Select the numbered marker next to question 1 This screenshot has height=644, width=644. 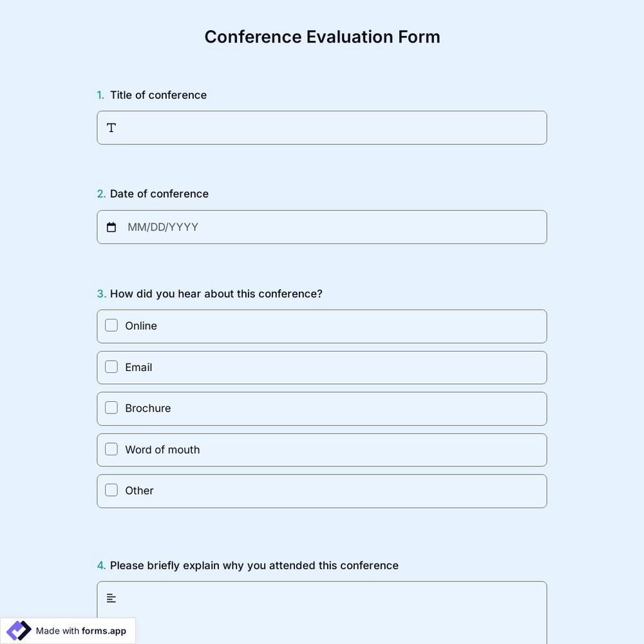100,95
